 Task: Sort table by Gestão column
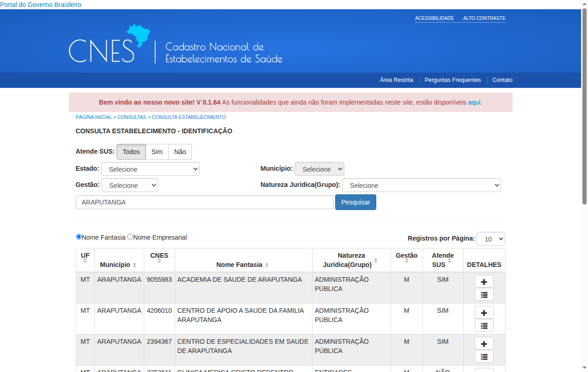407,261
